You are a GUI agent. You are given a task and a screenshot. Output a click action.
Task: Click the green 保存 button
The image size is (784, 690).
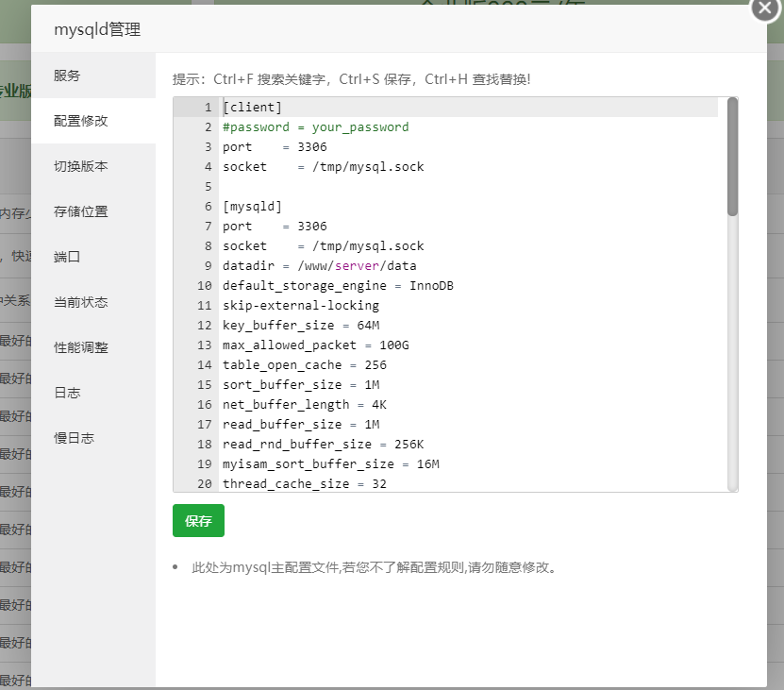tap(198, 521)
